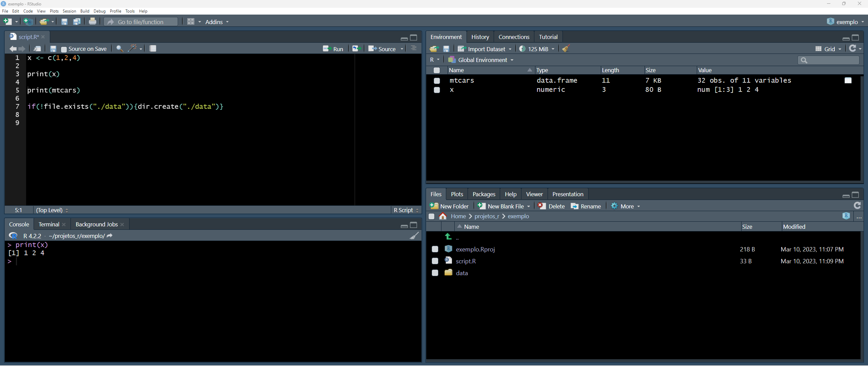The image size is (868, 366).
Task: View mtcars data table icon
Action: (x=848, y=80)
